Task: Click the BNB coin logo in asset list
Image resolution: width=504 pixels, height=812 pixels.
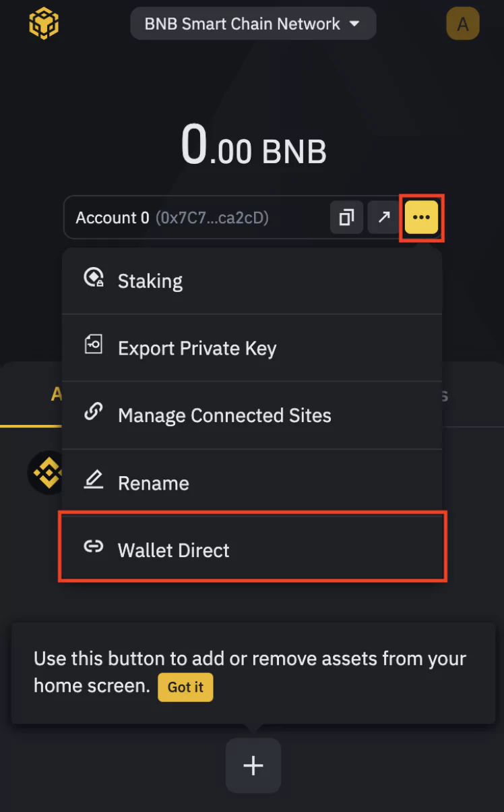Action: click(44, 472)
